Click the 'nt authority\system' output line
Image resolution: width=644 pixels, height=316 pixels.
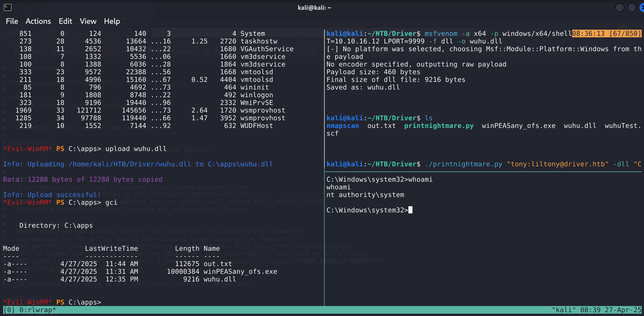pyautogui.click(x=365, y=195)
